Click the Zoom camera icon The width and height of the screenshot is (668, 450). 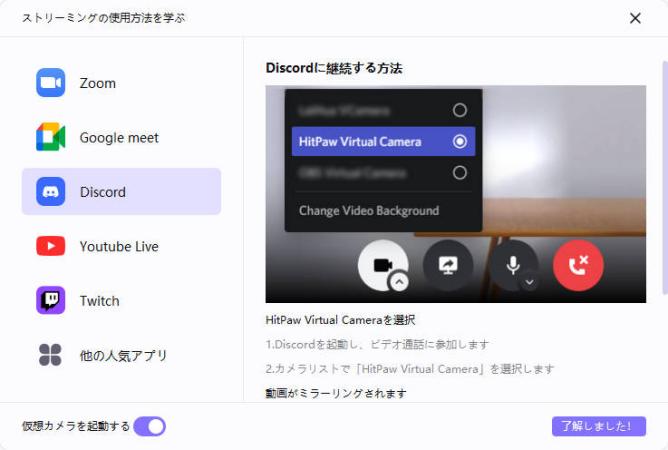(51, 83)
